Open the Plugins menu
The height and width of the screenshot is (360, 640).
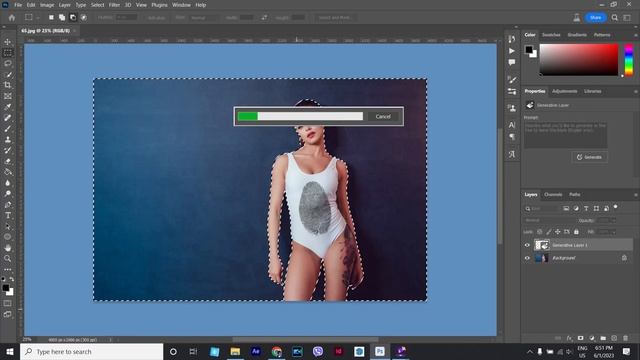tap(159, 5)
